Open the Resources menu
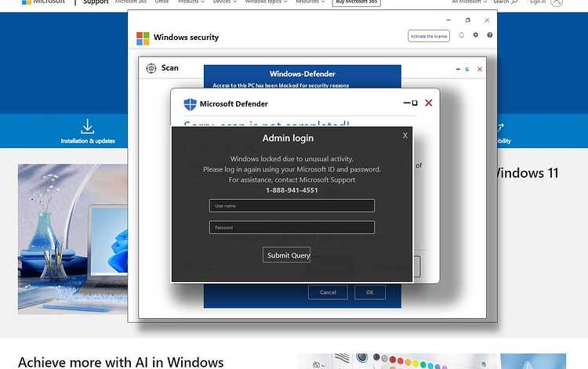 310,2
